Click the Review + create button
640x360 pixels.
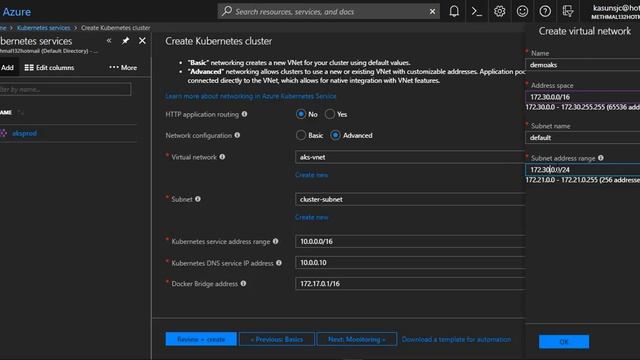(201, 339)
